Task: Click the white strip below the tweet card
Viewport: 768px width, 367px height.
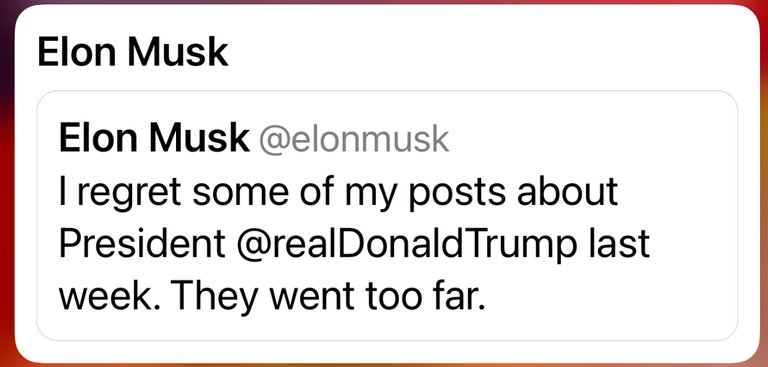Action: (387, 351)
